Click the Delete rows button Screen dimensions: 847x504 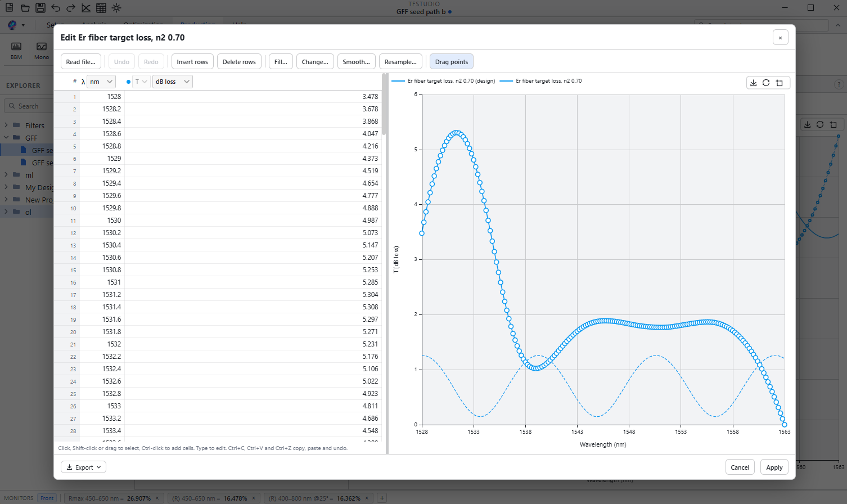click(x=239, y=62)
